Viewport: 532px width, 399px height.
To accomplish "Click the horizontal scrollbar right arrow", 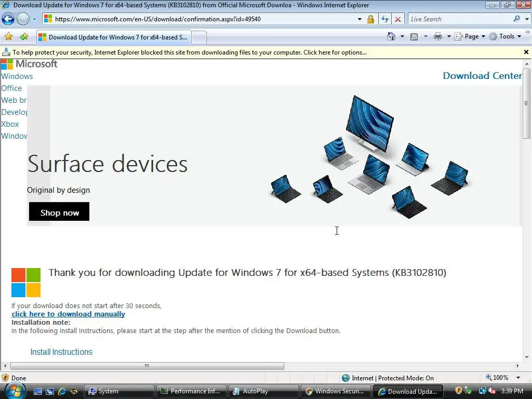I will [x=518, y=366].
